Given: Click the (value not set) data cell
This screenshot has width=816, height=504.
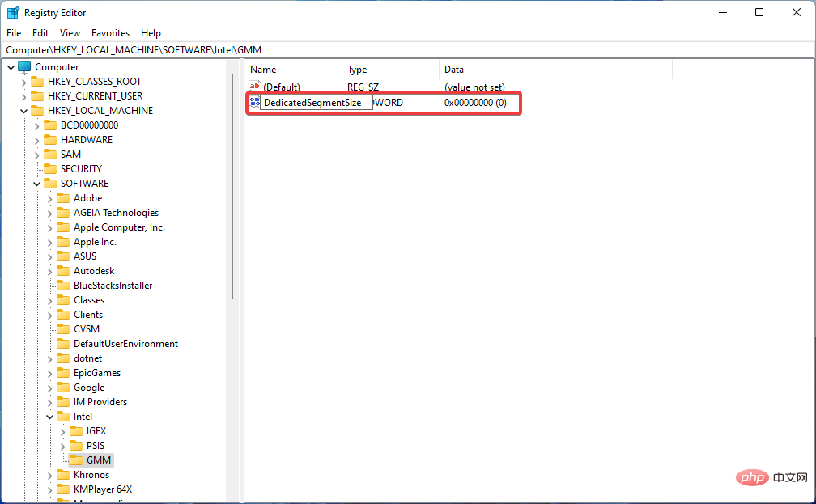Looking at the screenshot, I should (x=474, y=87).
